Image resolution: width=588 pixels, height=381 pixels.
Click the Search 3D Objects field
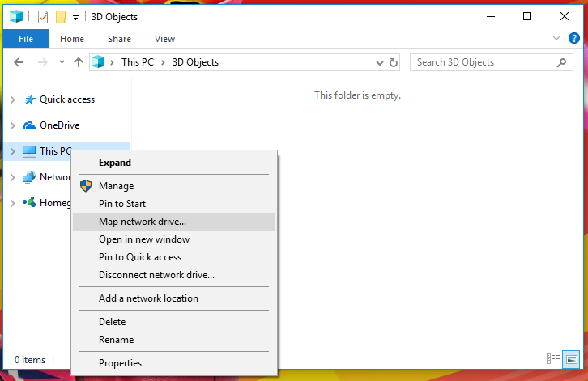[482, 62]
